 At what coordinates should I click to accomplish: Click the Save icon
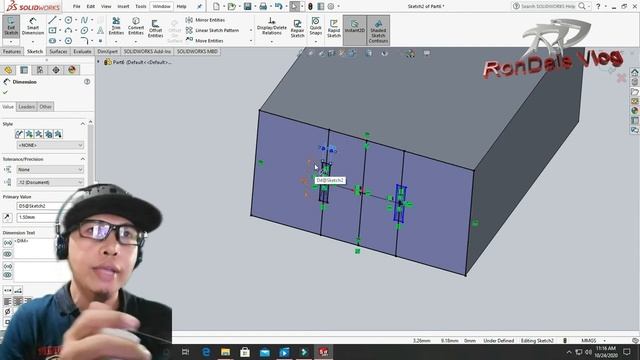[247, 6]
